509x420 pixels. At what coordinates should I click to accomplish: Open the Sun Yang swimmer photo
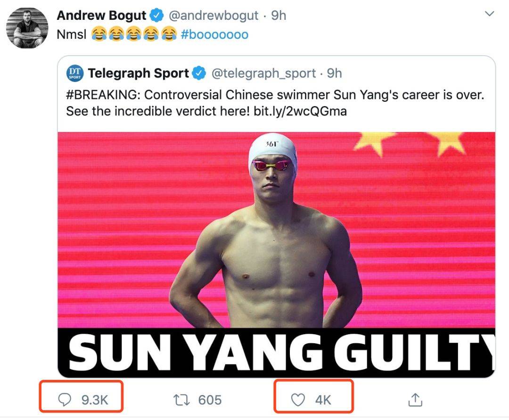(276, 230)
